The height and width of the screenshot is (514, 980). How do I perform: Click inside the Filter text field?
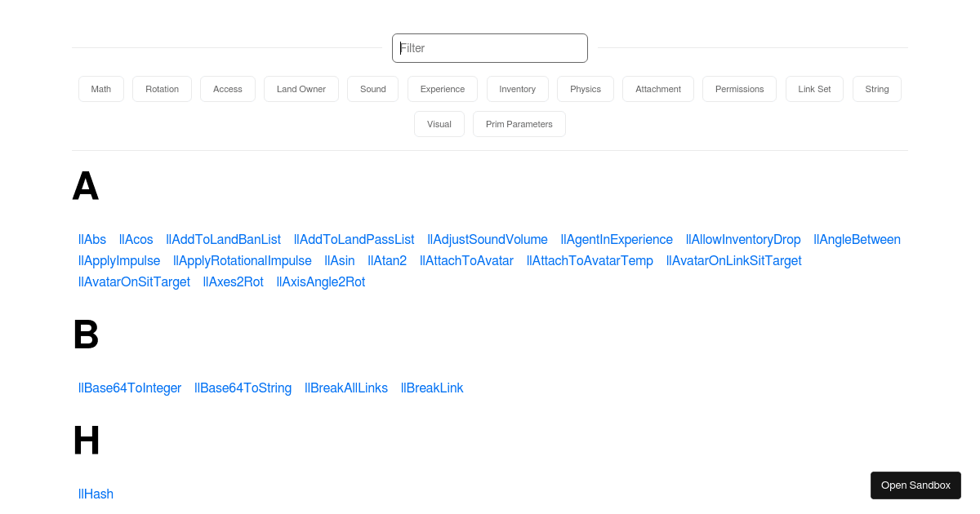pos(489,48)
